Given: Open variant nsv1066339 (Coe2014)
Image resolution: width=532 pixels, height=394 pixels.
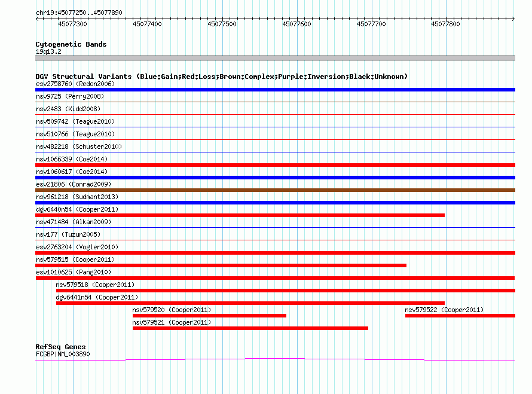Looking at the screenshot, I should click(72, 159).
